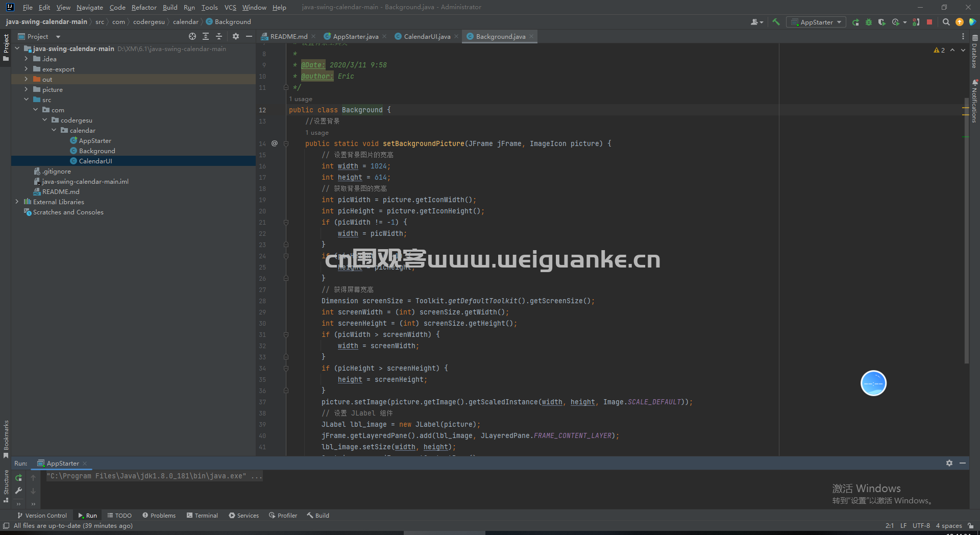Image resolution: width=980 pixels, height=535 pixels.
Task: Expand the exe-export folder
Action: [26, 69]
